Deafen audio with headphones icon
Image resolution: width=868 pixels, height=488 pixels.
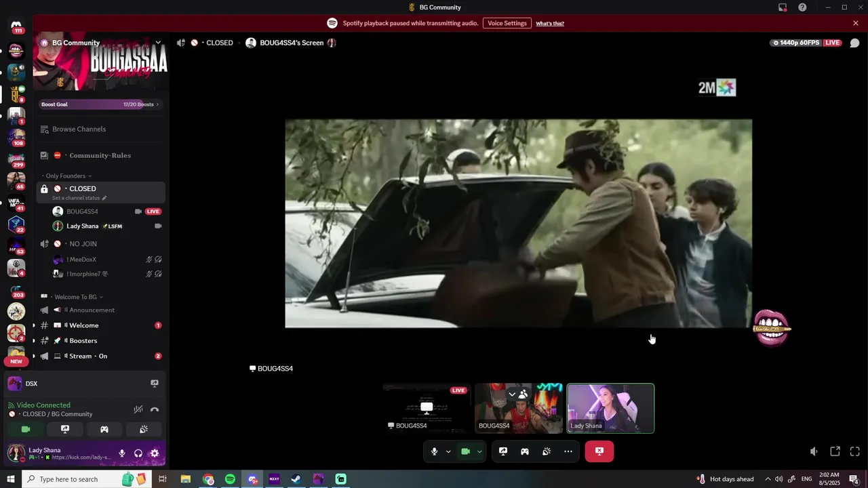pos(138,453)
